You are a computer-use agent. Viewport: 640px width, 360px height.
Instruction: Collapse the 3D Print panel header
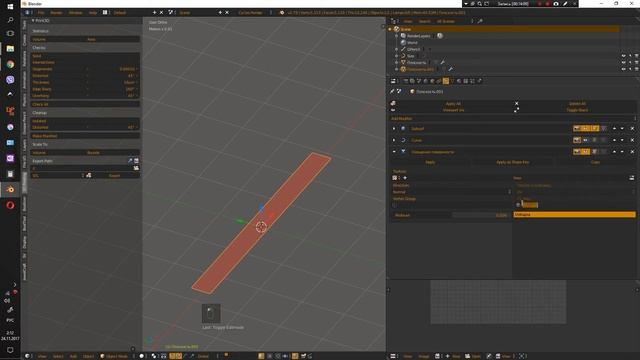41,20
